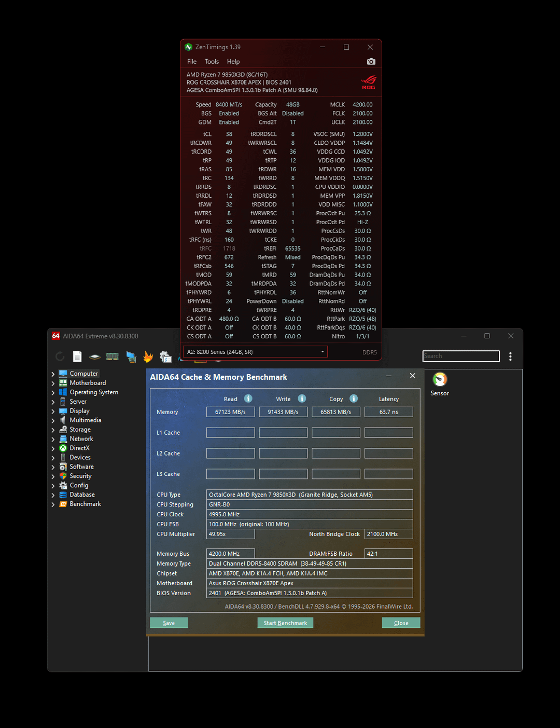The height and width of the screenshot is (728, 560).
Task: Click the ROG logo in ZenTimings
Action: (x=369, y=82)
